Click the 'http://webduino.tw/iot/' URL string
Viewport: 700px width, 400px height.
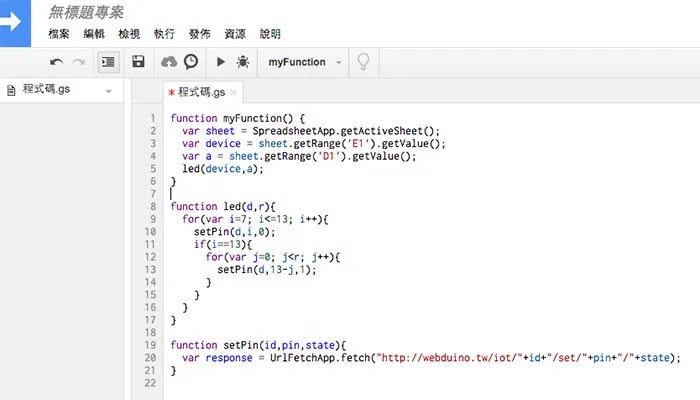pos(450,358)
